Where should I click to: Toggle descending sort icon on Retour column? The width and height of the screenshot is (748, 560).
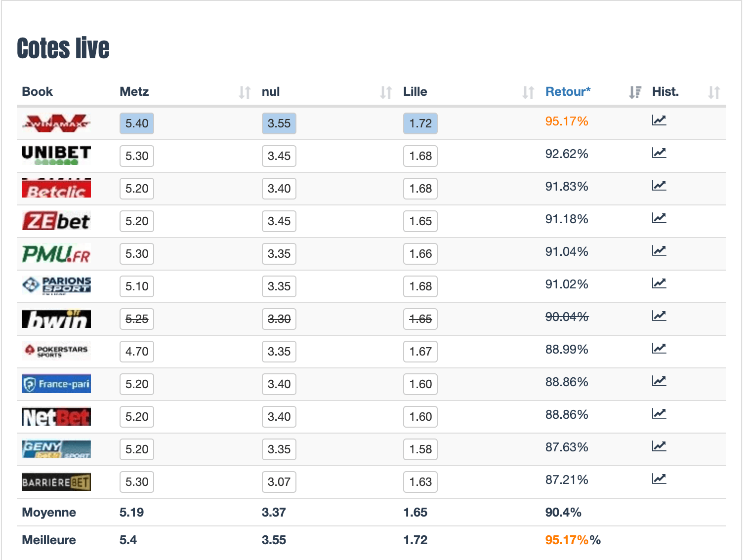point(635,92)
